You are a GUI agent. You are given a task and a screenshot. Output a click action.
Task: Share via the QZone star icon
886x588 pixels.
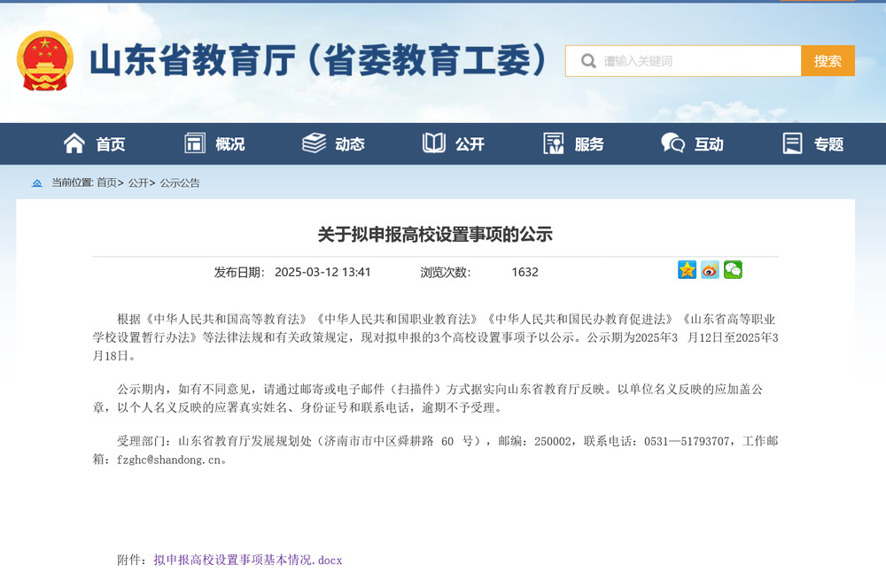point(688,270)
